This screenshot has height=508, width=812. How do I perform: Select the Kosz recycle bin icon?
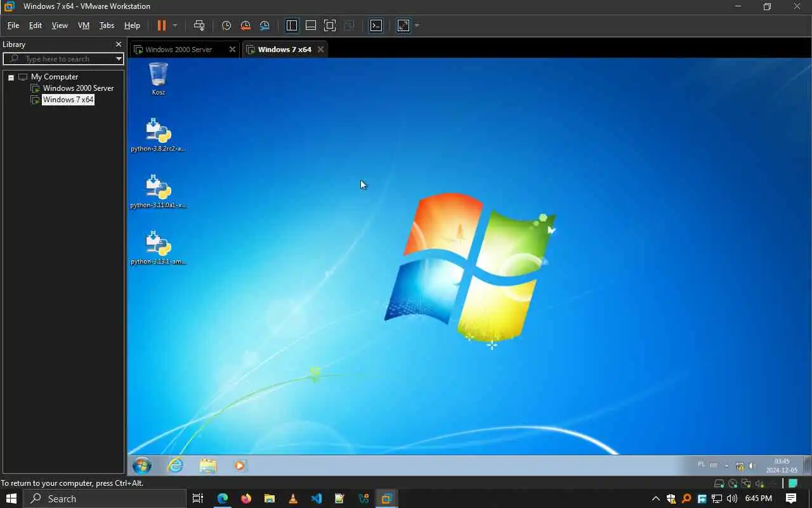click(x=159, y=79)
